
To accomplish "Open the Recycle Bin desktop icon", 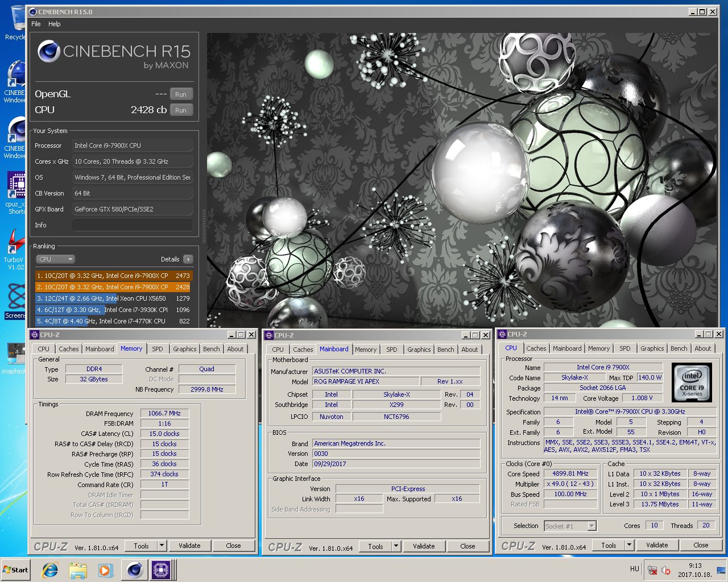I will coord(16,23).
